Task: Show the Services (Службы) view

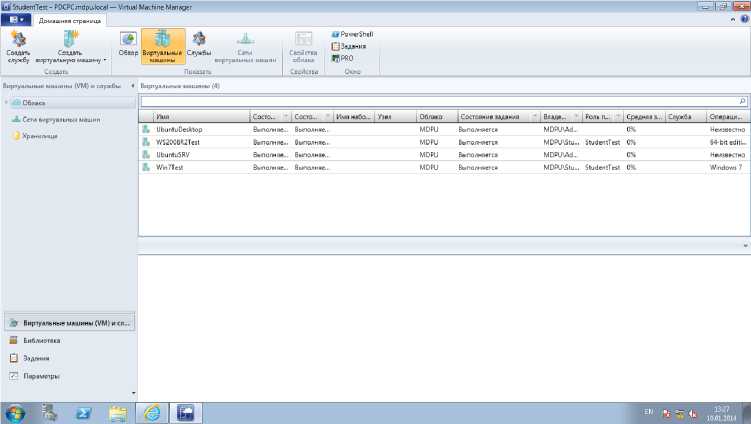Action: coord(199,44)
